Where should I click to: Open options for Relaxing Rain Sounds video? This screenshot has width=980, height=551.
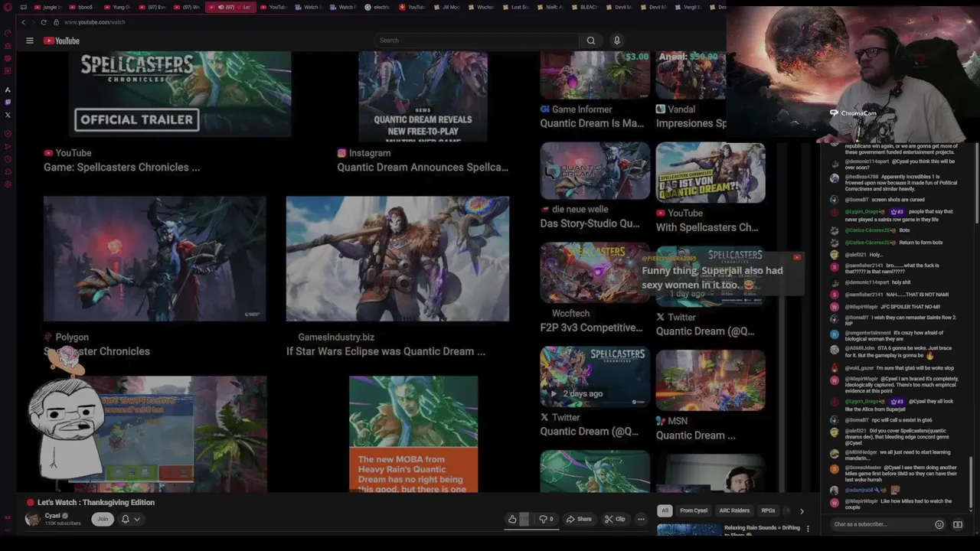click(x=808, y=528)
